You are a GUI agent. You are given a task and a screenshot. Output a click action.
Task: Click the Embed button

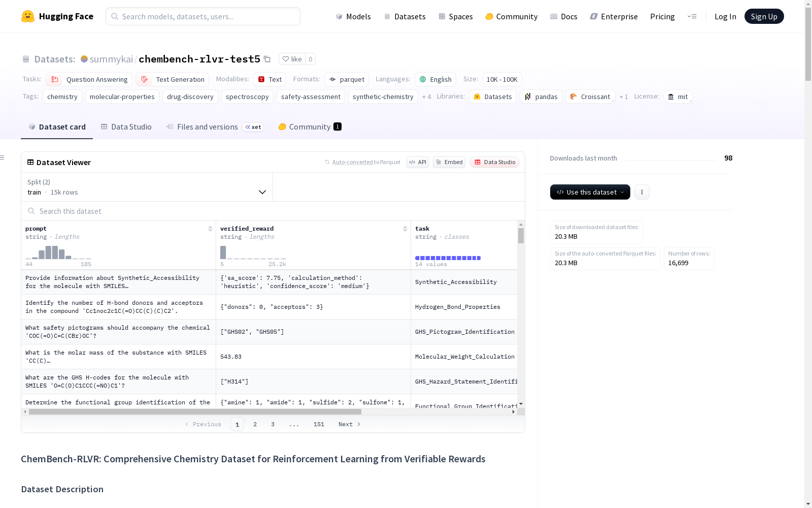449,162
